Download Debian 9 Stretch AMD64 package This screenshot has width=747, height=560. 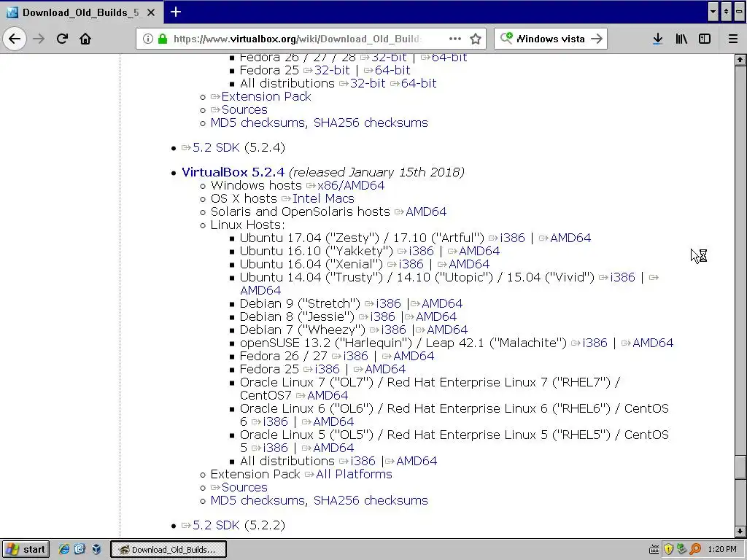pos(441,303)
